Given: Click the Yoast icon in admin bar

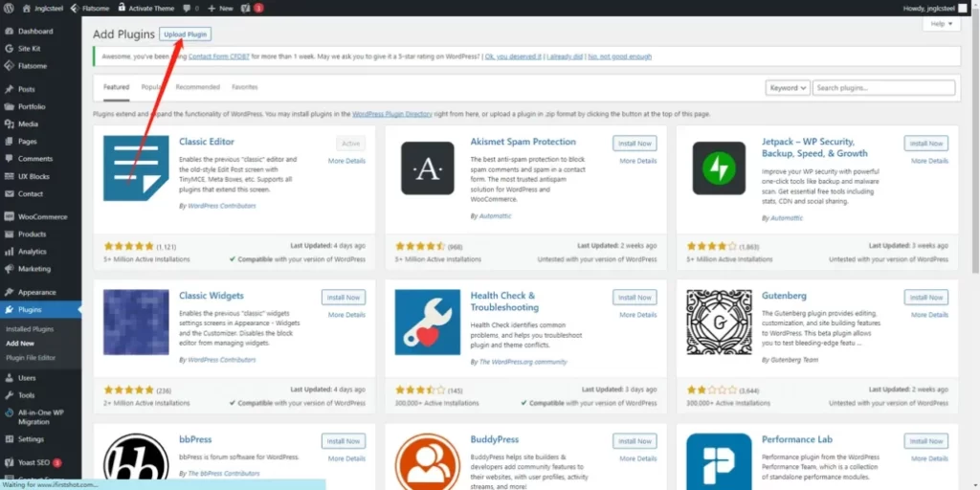Looking at the screenshot, I should 245,8.
